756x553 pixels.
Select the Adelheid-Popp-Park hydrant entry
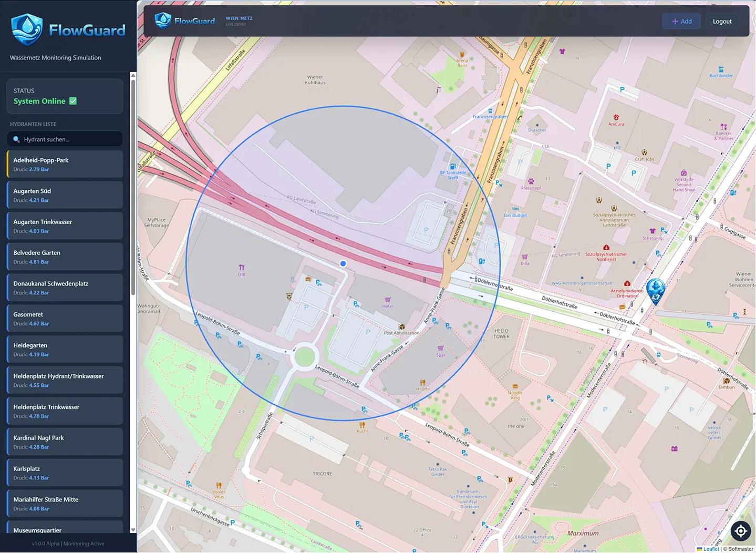point(64,163)
